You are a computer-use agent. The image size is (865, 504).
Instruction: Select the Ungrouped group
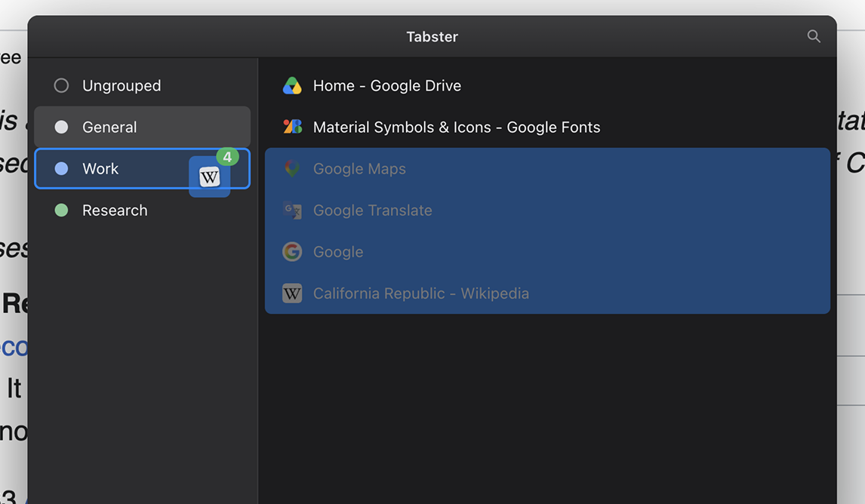coord(143,85)
